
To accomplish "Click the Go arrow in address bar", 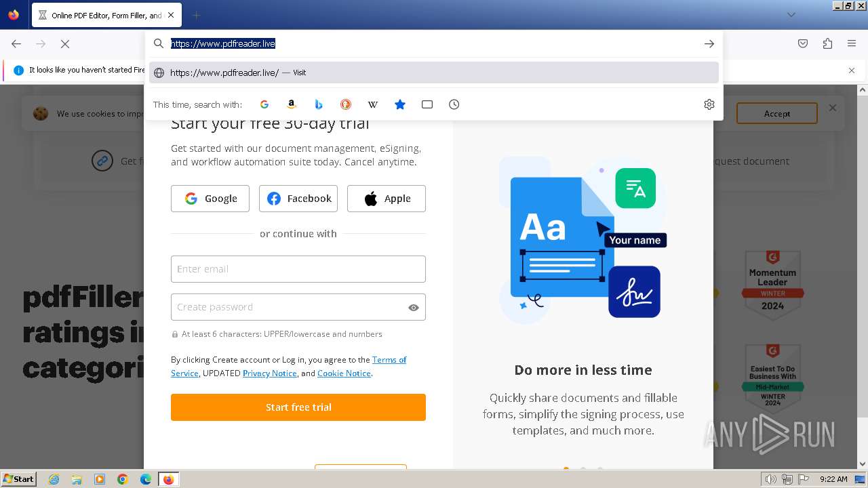I will pyautogui.click(x=709, y=43).
